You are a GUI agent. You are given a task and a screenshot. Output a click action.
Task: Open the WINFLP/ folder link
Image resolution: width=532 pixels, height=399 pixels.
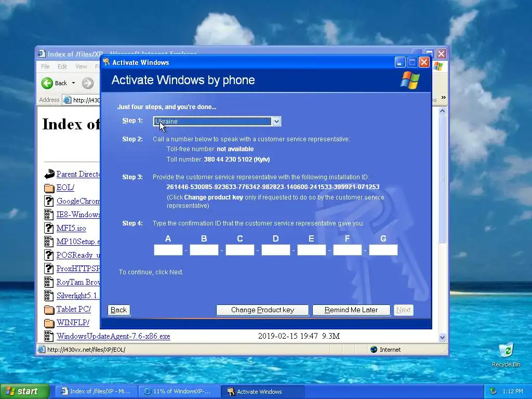(x=73, y=323)
